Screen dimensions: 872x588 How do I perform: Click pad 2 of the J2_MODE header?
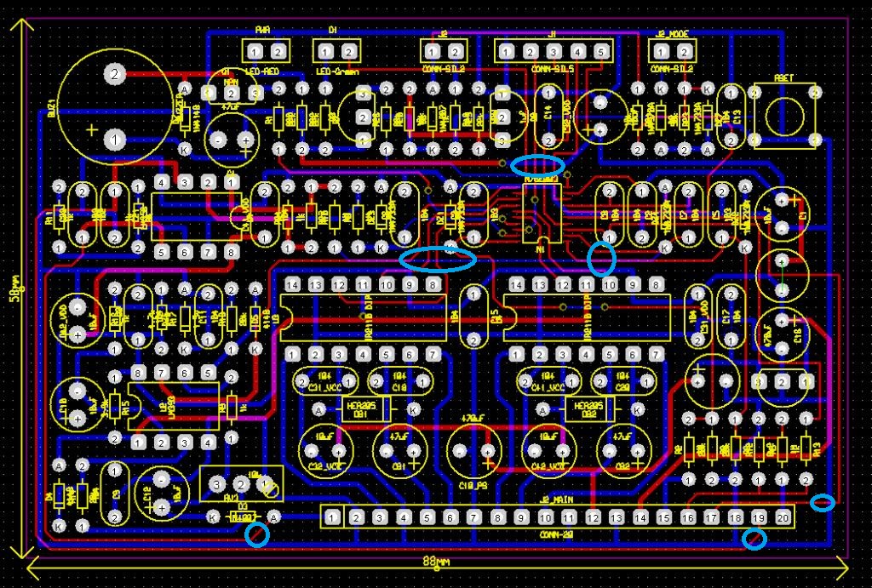[684, 52]
